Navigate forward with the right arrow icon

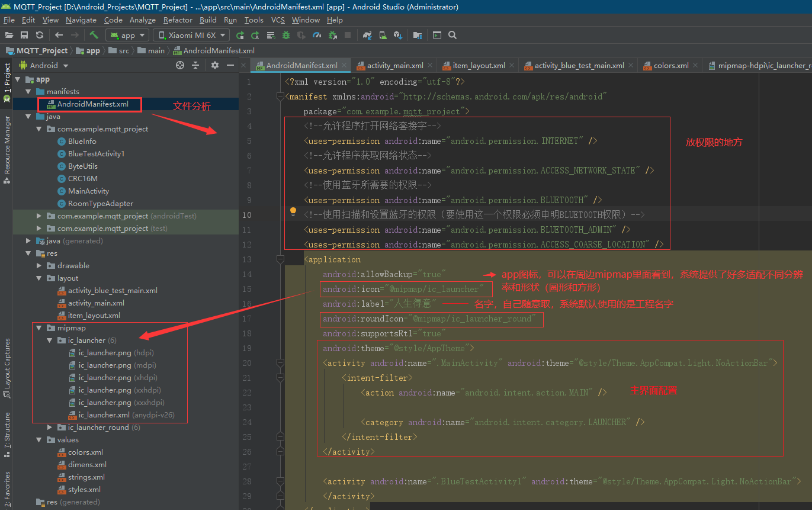[75, 35]
